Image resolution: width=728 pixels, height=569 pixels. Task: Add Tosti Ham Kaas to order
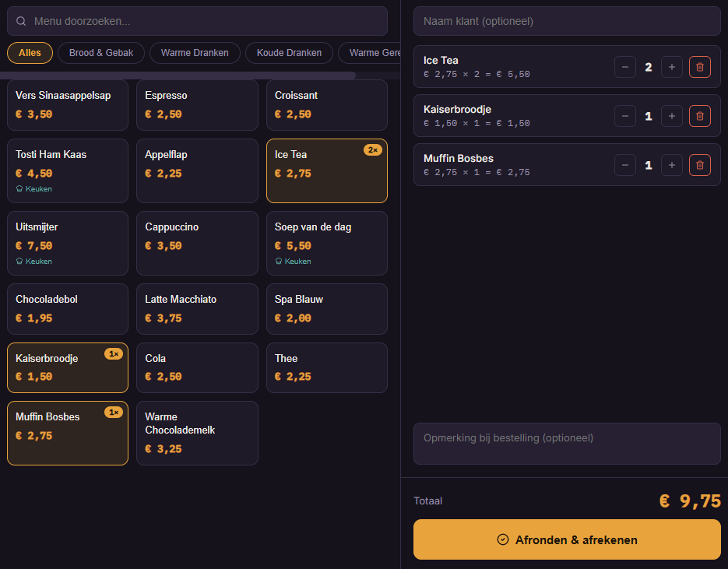(x=68, y=170)
